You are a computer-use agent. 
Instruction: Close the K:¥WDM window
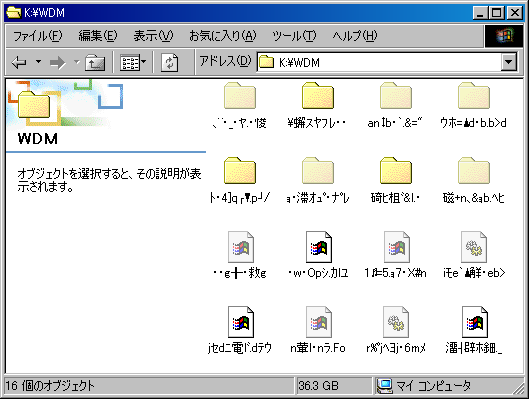click(515, 13)
